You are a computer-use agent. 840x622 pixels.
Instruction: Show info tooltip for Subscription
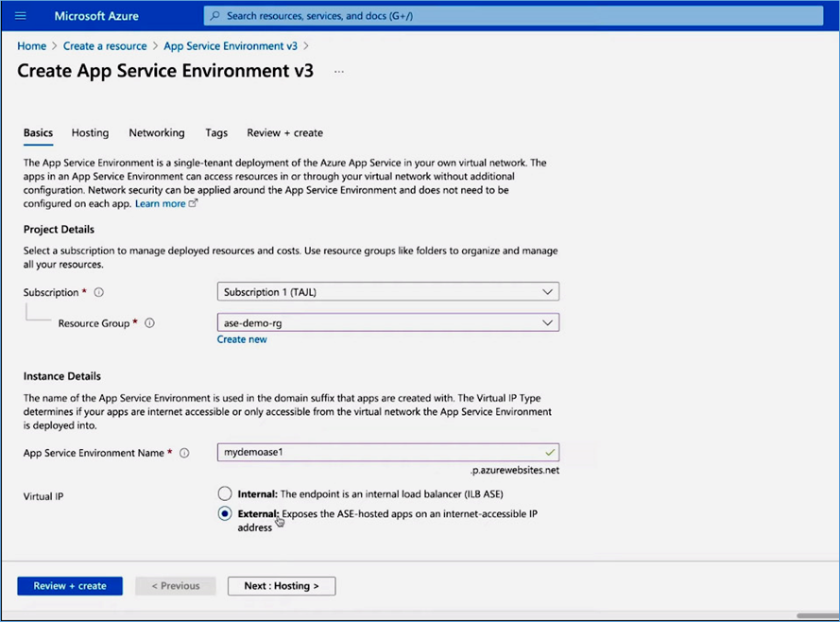[x=99, y=292]
